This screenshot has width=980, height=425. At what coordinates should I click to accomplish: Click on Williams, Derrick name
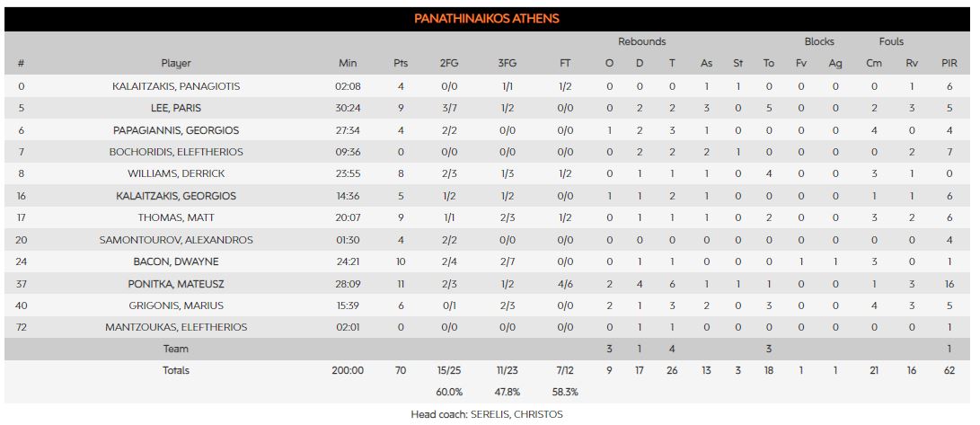pyautogui.click(x=176, y=173)
